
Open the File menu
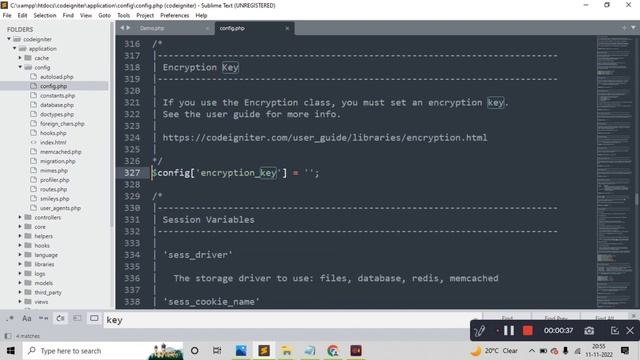7,15
